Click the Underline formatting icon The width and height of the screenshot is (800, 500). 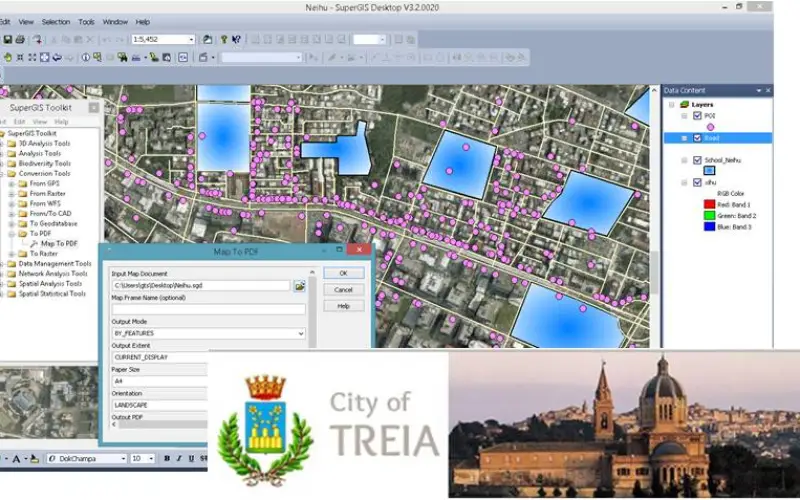tap(191, 459)
